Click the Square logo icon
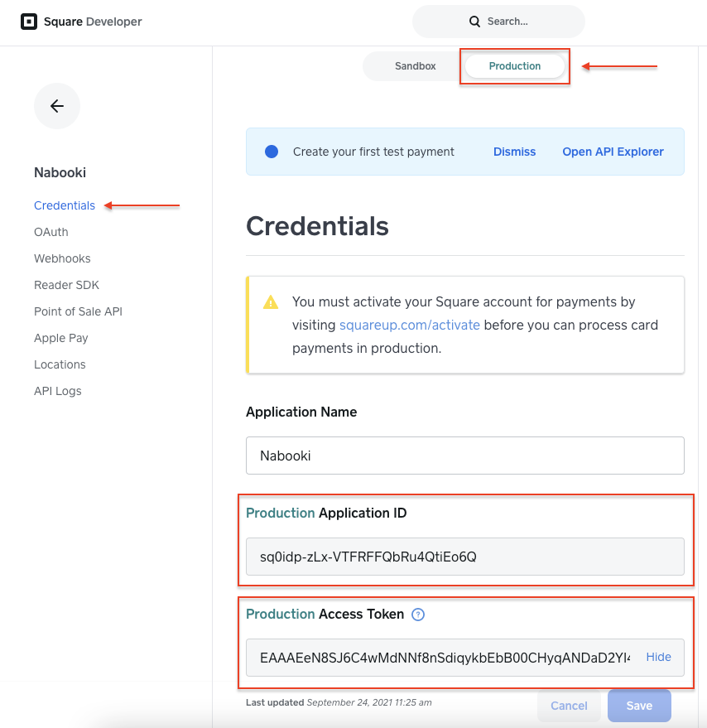 pyautogui.click(x=29, y=22)
